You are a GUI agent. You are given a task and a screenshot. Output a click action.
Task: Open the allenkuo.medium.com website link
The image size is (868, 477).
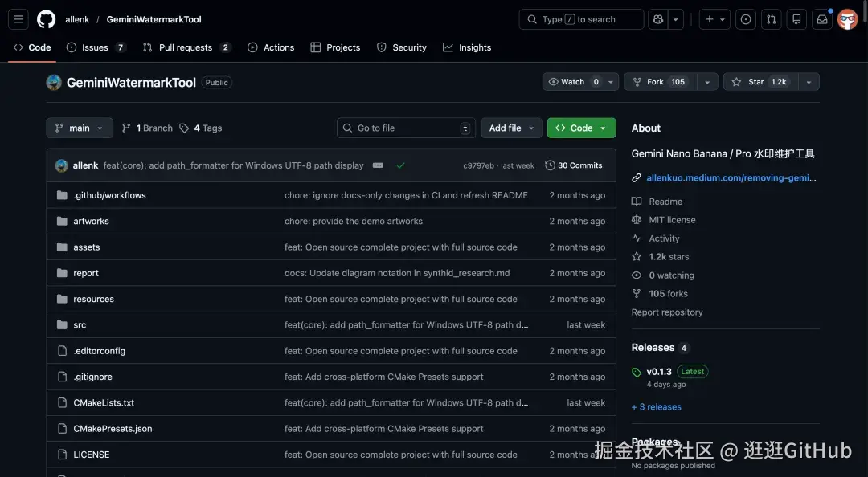coord(731,178)
